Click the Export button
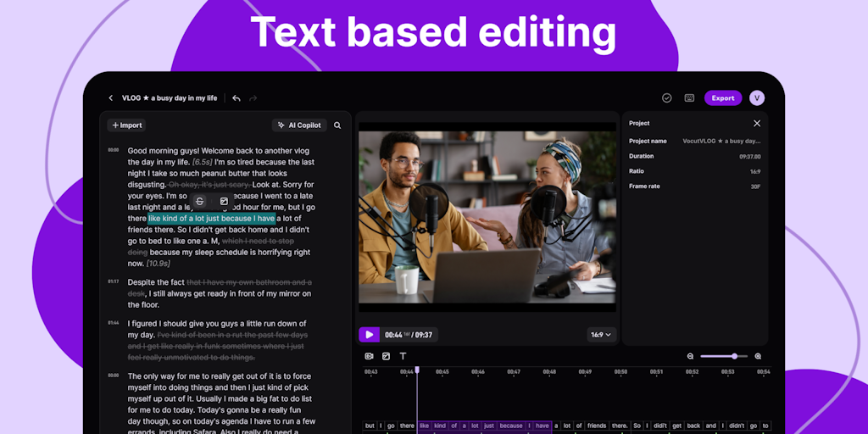Screen dimensions: 868x434 coord(722,98)
